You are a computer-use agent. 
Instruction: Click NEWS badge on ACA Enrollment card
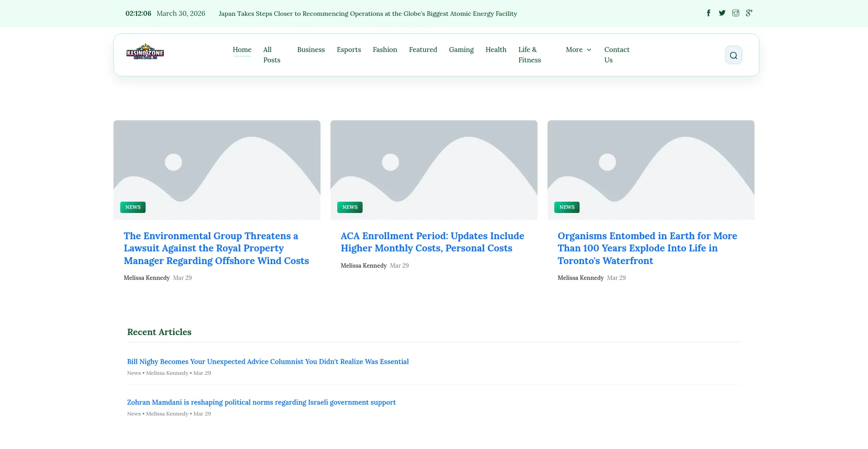[350, 207]
